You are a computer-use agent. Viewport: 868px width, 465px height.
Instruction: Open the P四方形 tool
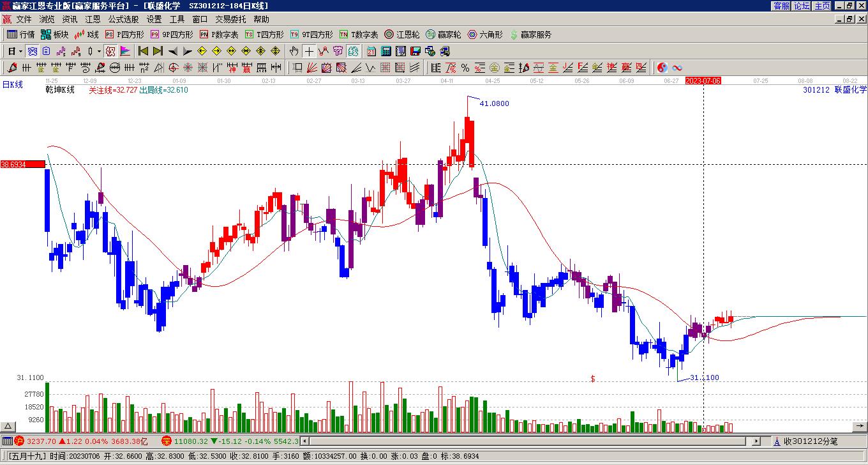tap(125, 34)
